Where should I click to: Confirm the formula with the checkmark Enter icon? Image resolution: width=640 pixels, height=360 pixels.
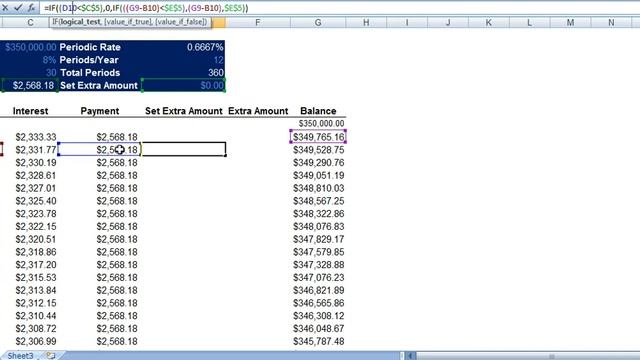click(x=18, y=8)
